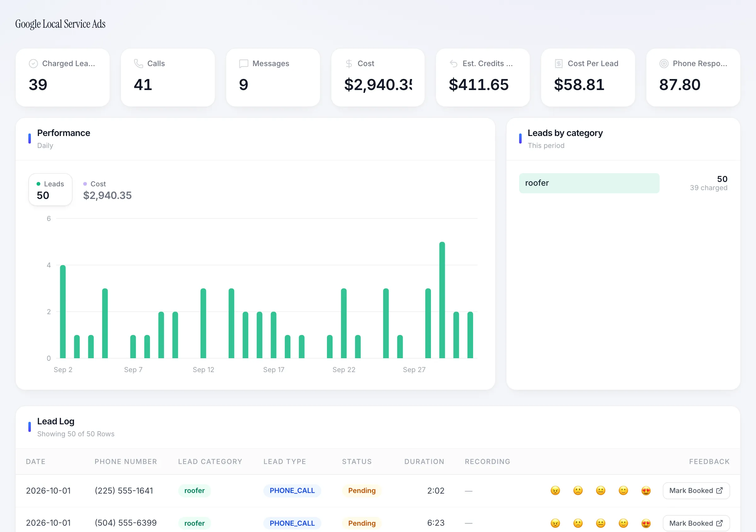Click the $58.81 Cost Per Lead value
Viewport: 756px width, 532px height.
[579, 85]
